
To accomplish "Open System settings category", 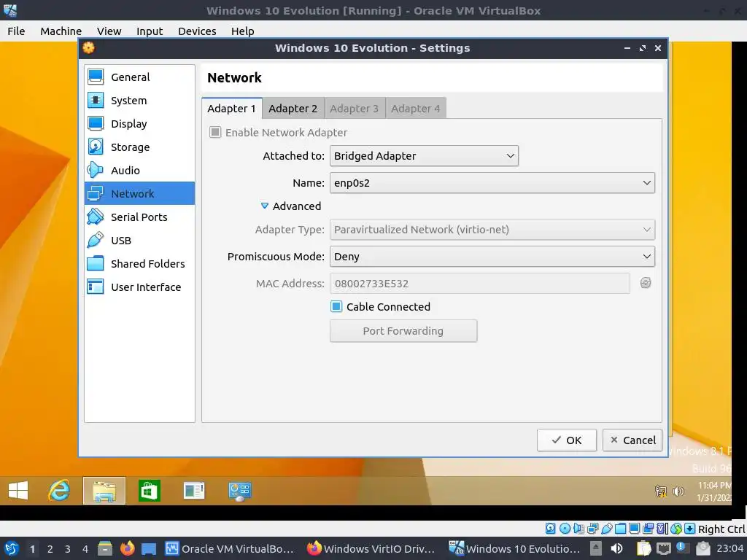I will coord(139,101).
